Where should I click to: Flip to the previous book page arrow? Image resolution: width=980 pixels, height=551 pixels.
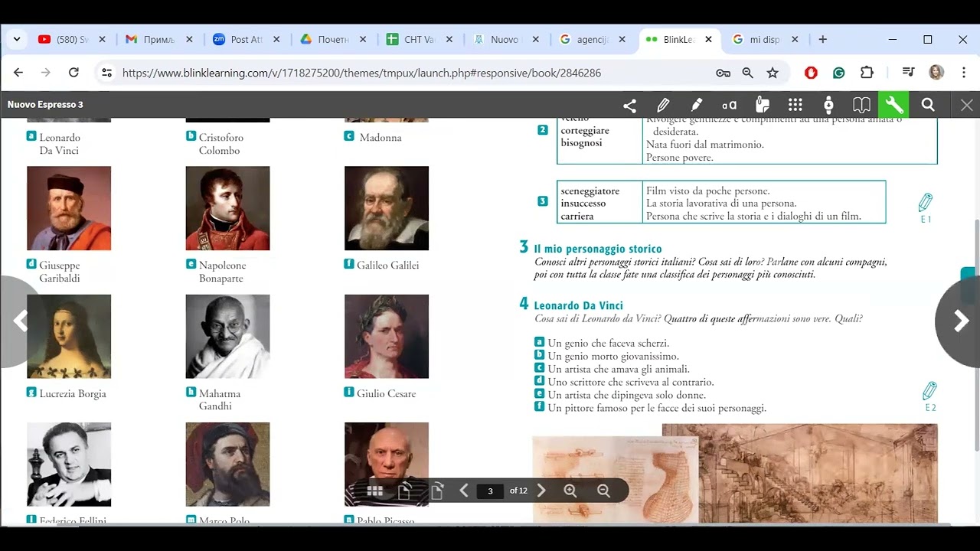click(x=21, y=321)
